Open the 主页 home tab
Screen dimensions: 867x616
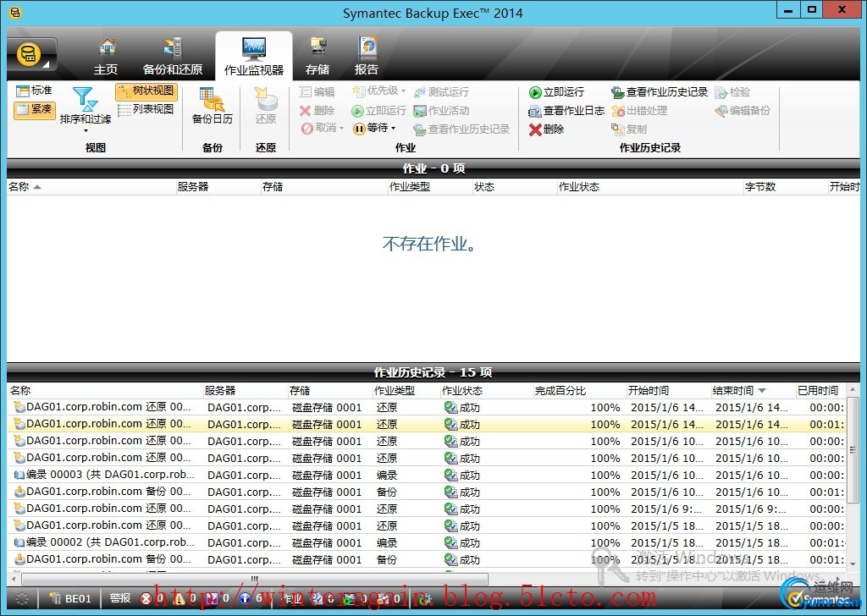coord(106,57)
